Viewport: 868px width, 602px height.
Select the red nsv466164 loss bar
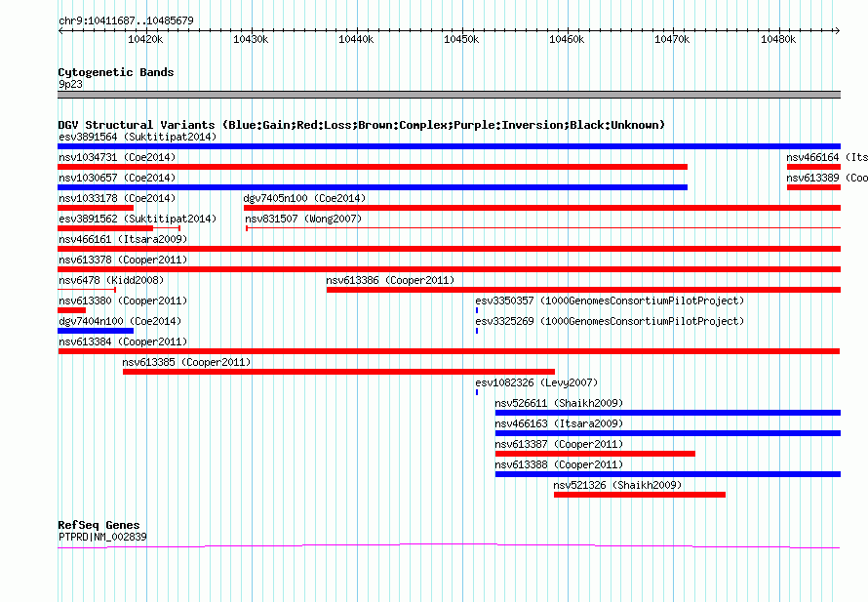pos(813,167)
